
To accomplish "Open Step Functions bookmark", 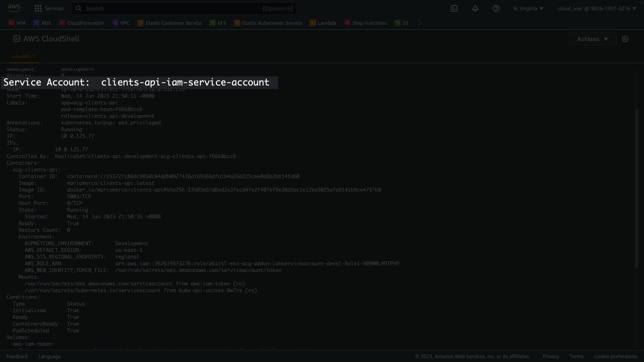I will [365, 23].
